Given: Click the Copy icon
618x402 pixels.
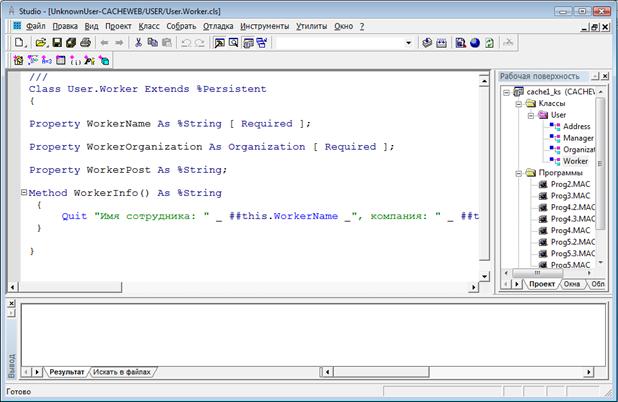Looking at the screenshot, I should pos(153,43).
